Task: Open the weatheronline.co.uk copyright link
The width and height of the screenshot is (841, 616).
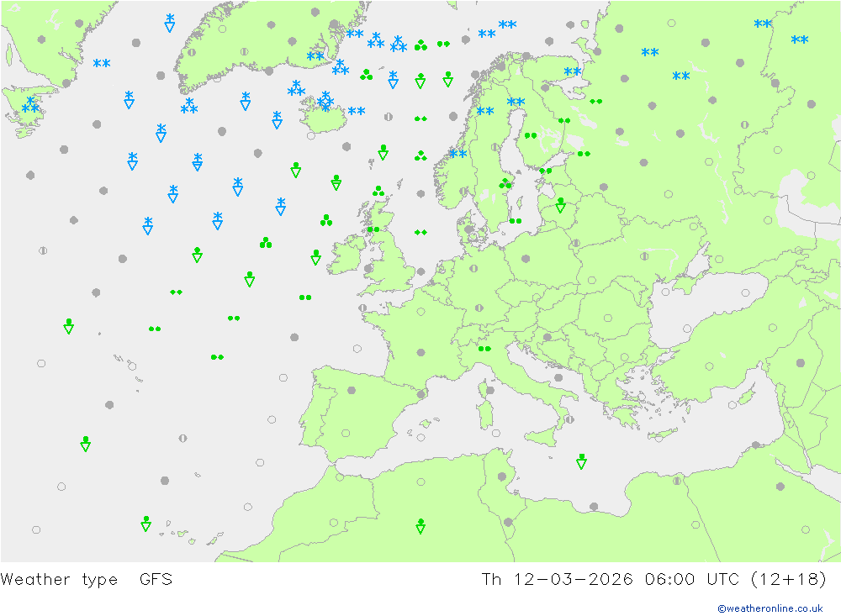Action: (770, 608)
